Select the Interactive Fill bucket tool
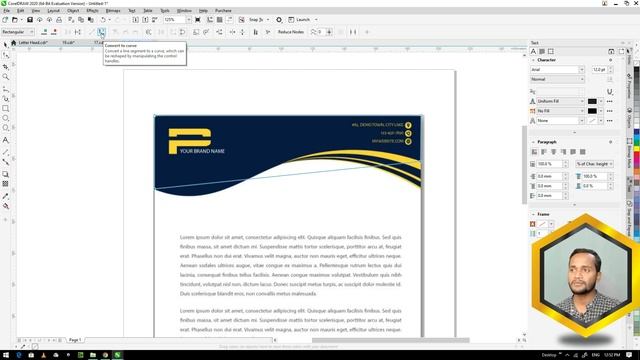This screenshot has width=640, height=360. point(5,206)
